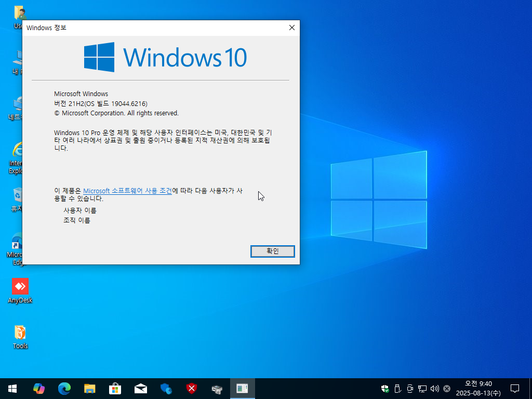Click the Windows 정보 title bar
Screen dimensions: 532x399
153,28
